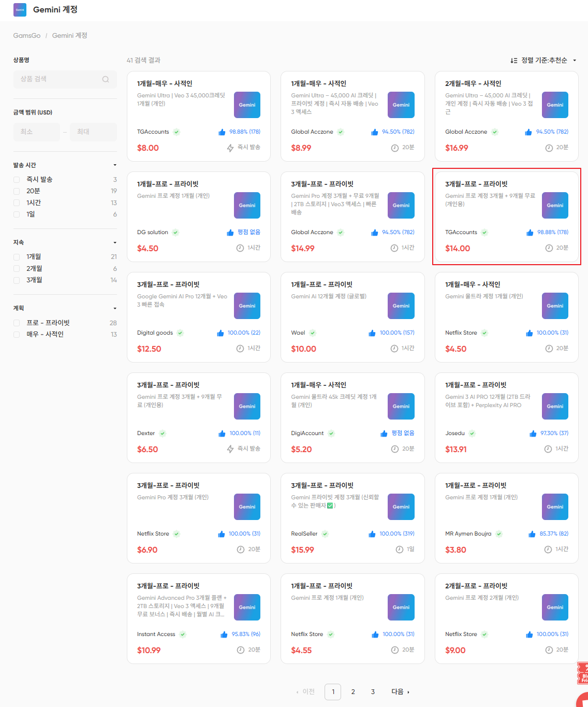The width and height of the screenshot is (588, 707).
Task: Open Gemini thumbnail on TGAccounts $8.00 card
Action: (x=247, y=105)
